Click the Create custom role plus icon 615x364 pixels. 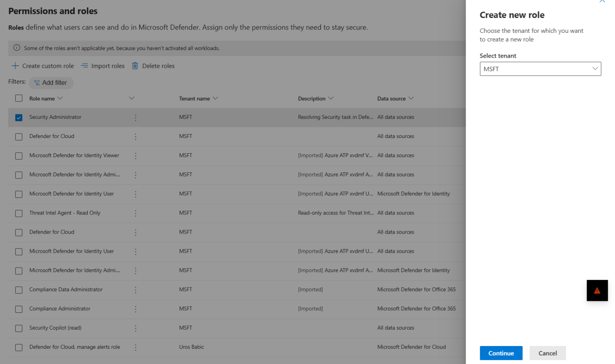pyautogui.click(x=15, y=66)
